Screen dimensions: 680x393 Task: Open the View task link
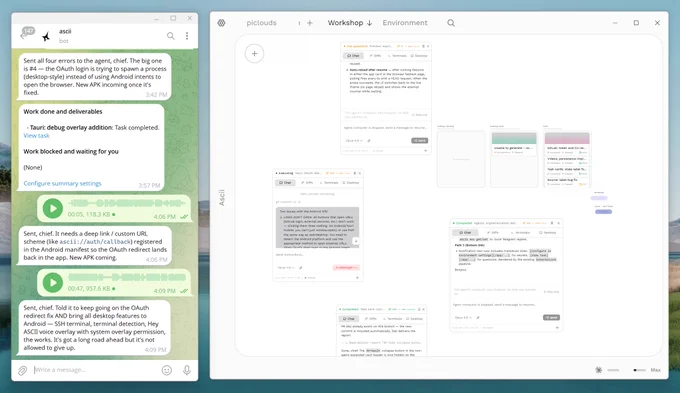click(36, 136)
